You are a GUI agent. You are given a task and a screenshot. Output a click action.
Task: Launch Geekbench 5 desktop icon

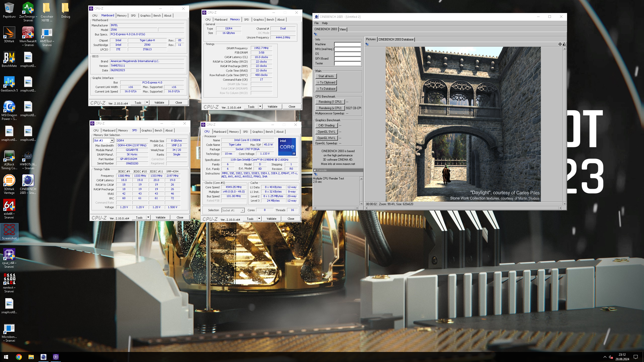tap(9, 84)
